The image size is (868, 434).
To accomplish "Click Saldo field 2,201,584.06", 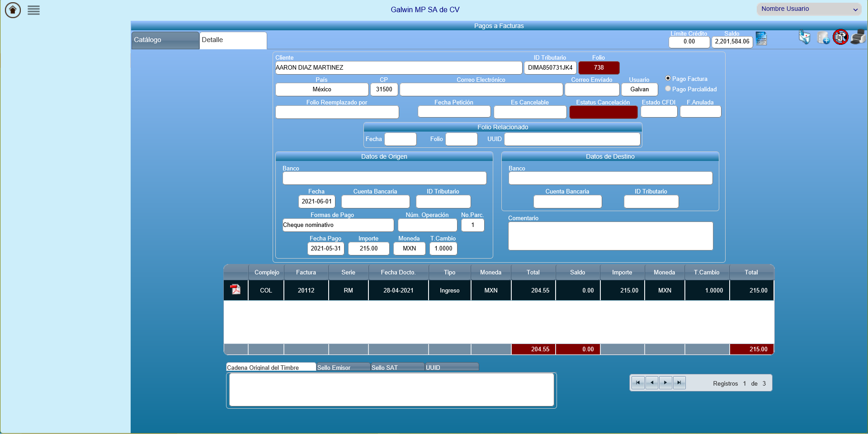I will point(732,42).
